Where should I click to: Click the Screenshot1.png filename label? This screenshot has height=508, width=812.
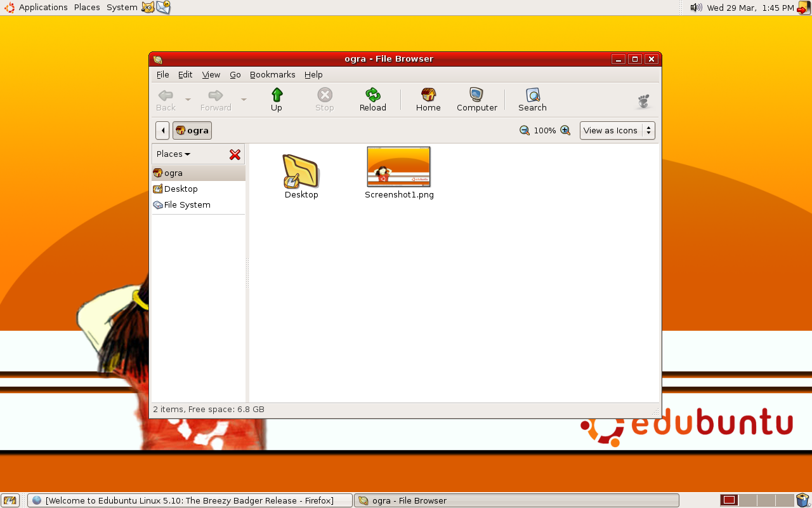[399, 195]
